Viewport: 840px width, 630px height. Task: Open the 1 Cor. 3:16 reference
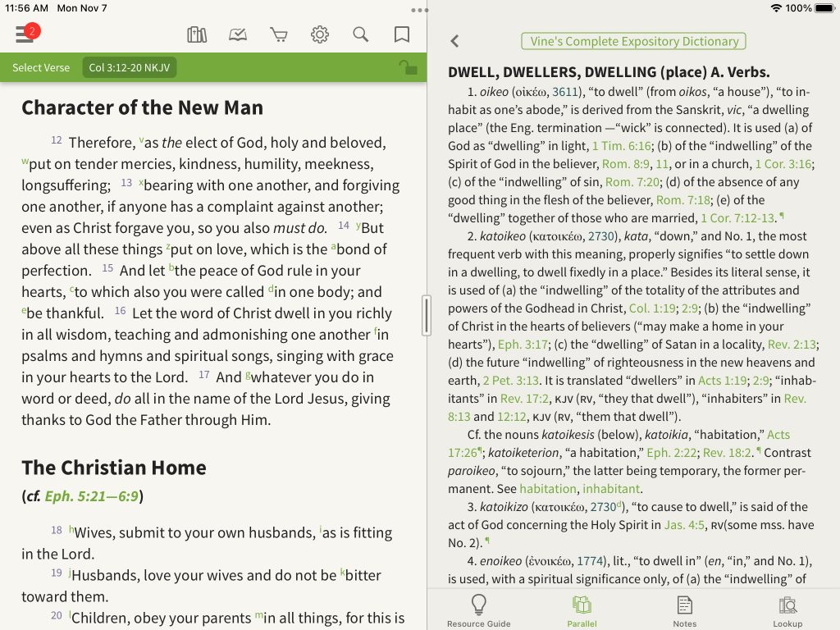(x=783, y=164)
